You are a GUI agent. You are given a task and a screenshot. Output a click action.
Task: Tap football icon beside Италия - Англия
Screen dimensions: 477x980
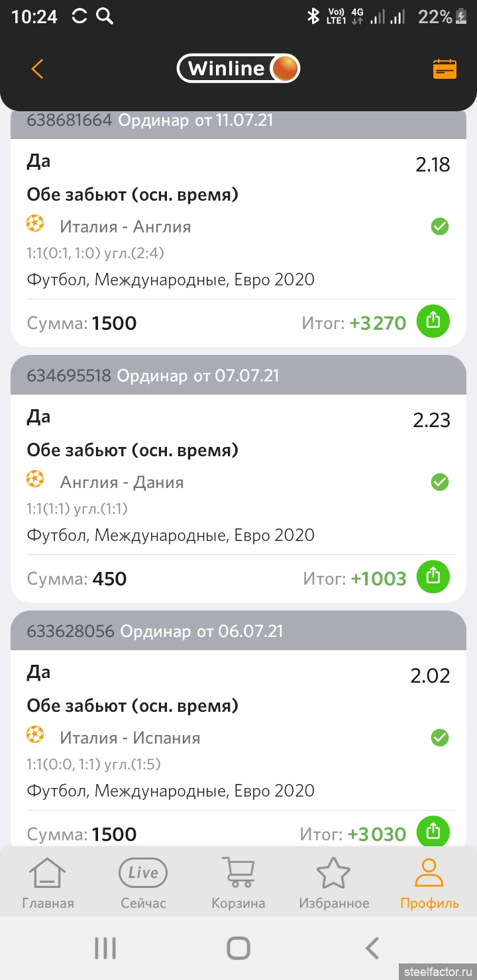click(x=35, y=224)
